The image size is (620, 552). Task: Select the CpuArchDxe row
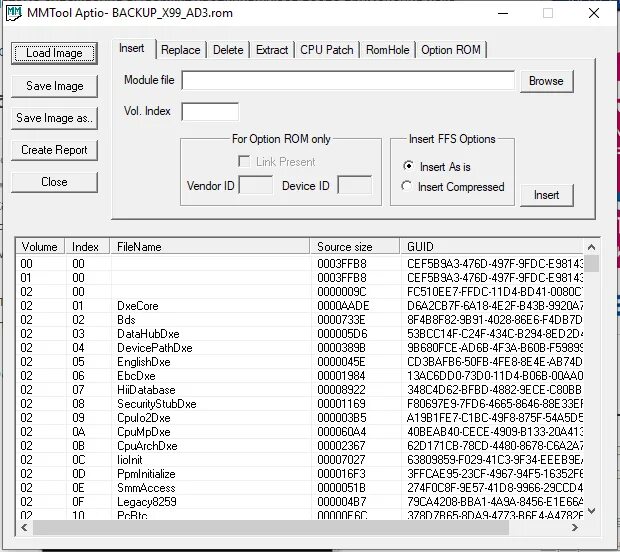coord(300,446)
